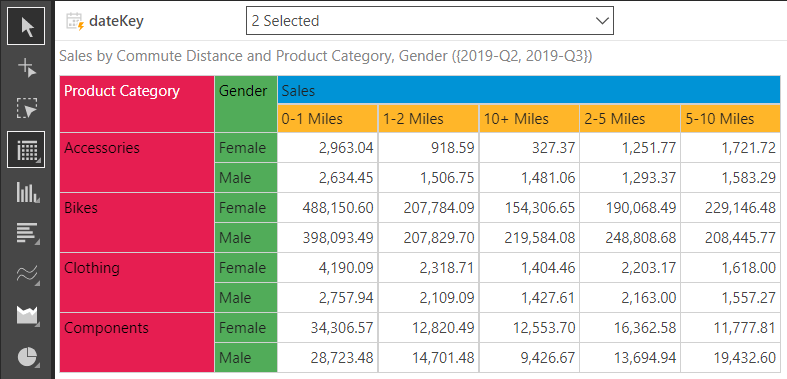Click the dateKey calendar icon
This screenshot has width=787, height=379.
(75, 22)
